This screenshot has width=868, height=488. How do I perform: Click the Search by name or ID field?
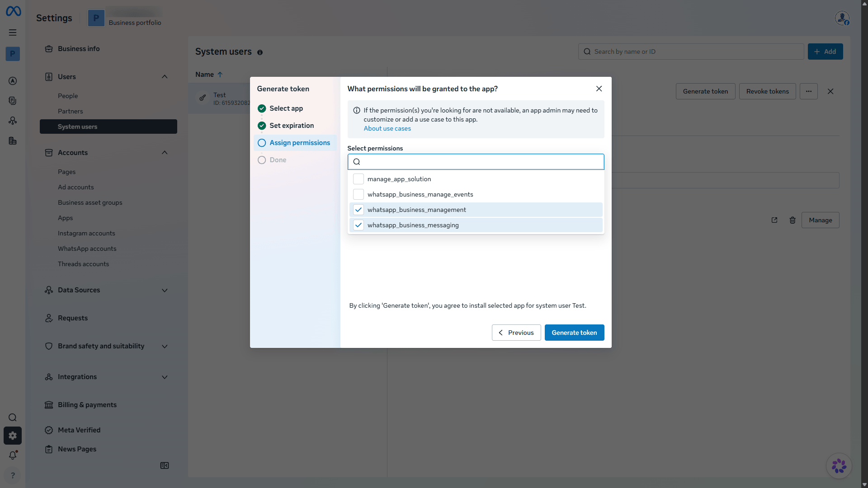click(691, 52)
